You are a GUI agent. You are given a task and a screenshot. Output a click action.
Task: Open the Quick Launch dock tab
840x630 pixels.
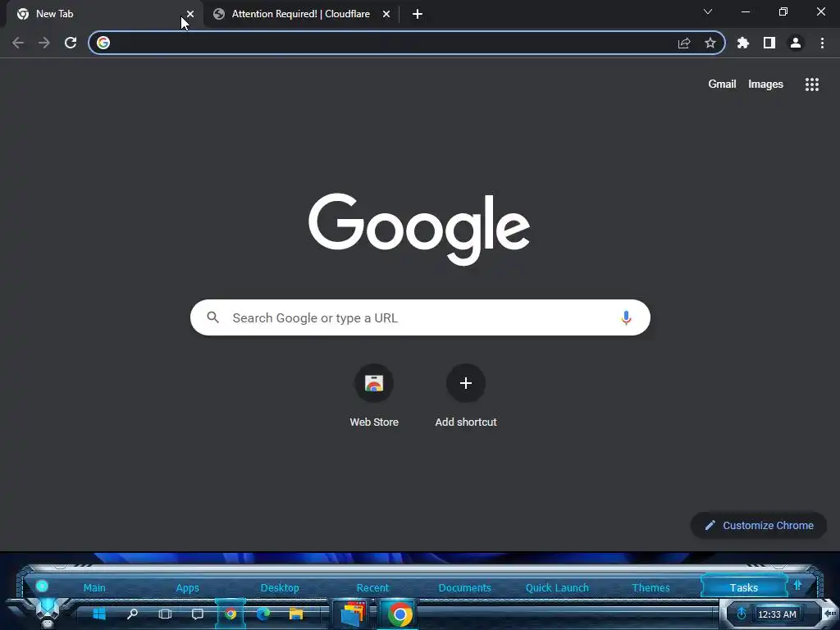click(557, 587)
